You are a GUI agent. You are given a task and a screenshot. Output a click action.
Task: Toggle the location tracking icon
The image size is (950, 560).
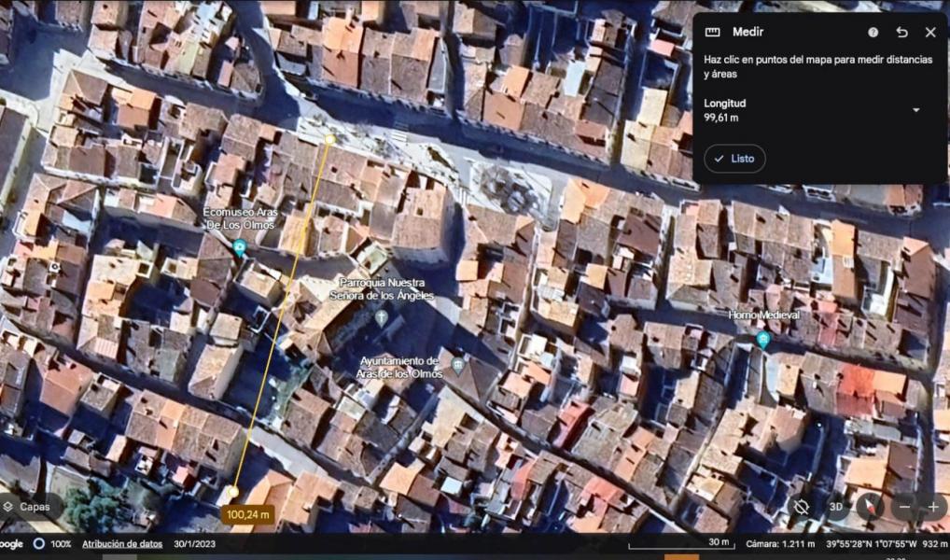pyautogui.click(x=801, y=507)
